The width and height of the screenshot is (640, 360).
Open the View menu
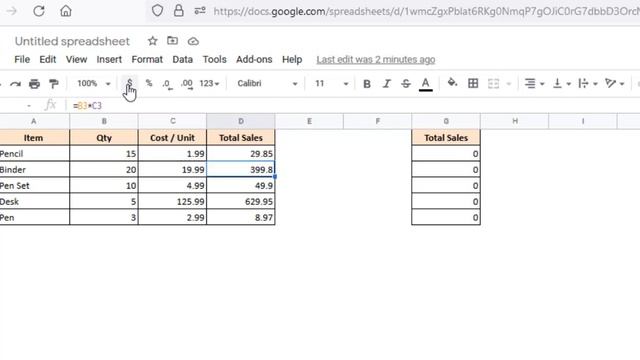[76, 60]
